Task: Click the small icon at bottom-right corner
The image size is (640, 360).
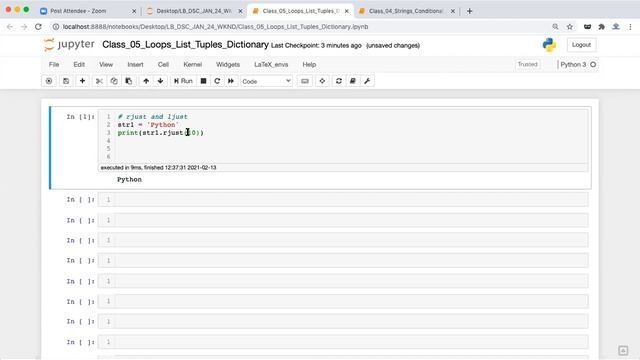Action: click(623, 351)
